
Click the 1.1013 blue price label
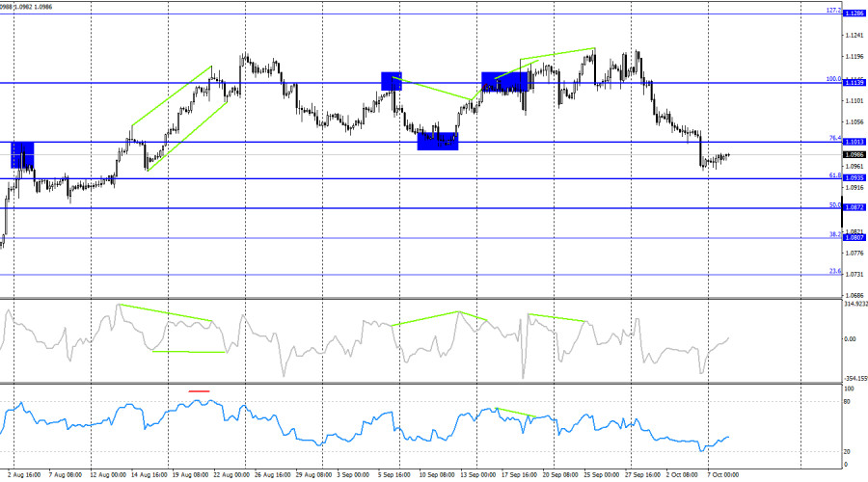point(854,143)
